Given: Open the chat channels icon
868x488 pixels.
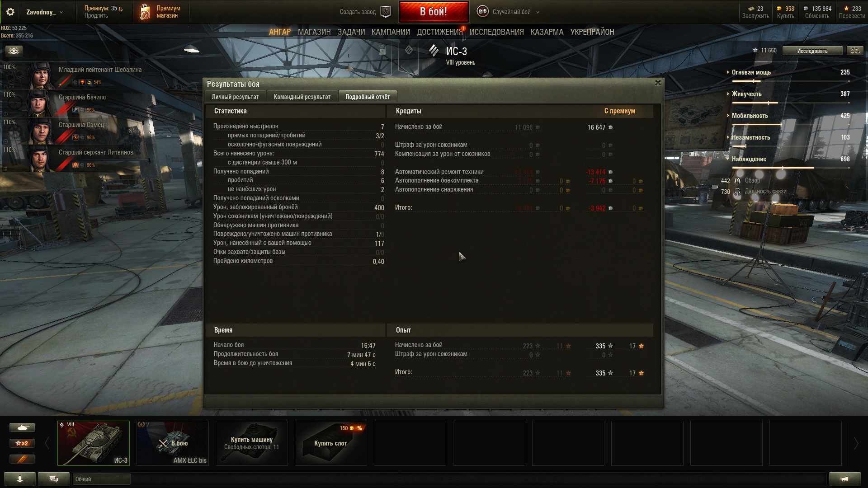Looking at the screenshot, I should (x=54, y=479).
